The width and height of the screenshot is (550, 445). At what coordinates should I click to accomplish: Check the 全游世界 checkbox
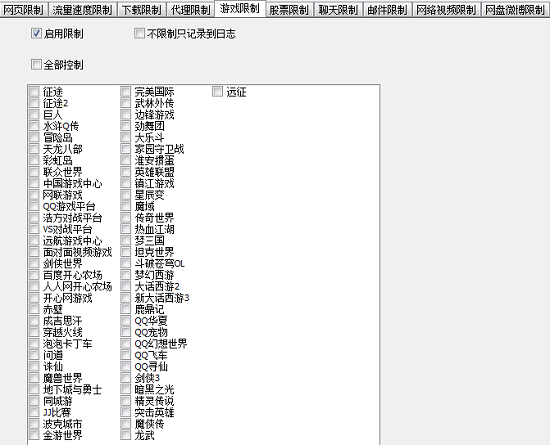coord(34,436)
